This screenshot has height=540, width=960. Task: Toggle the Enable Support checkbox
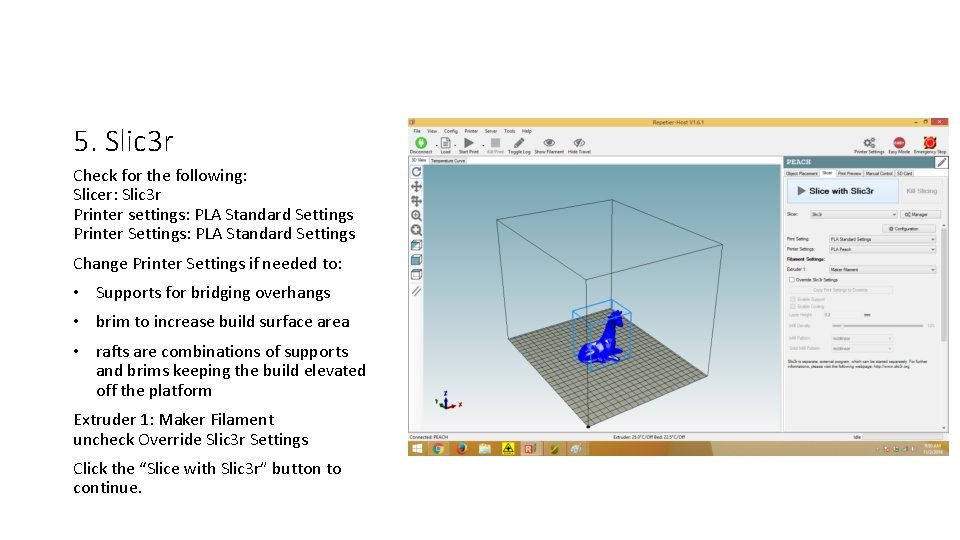(793, 299)
